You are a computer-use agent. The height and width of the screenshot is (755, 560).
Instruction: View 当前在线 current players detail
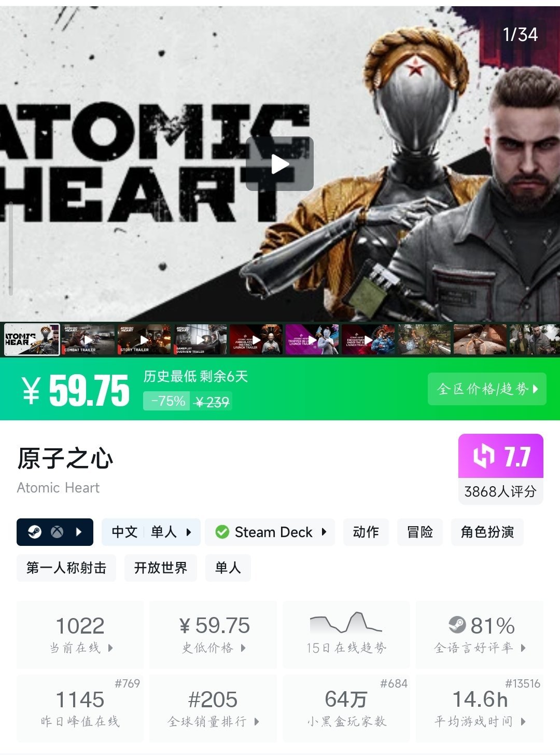(80, 634)
